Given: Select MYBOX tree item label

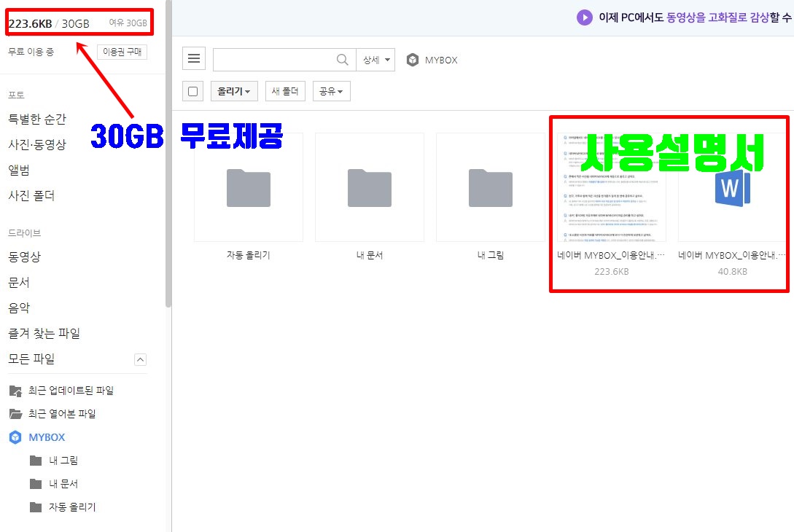Looking at the screenshot, I should coord(47,437).
